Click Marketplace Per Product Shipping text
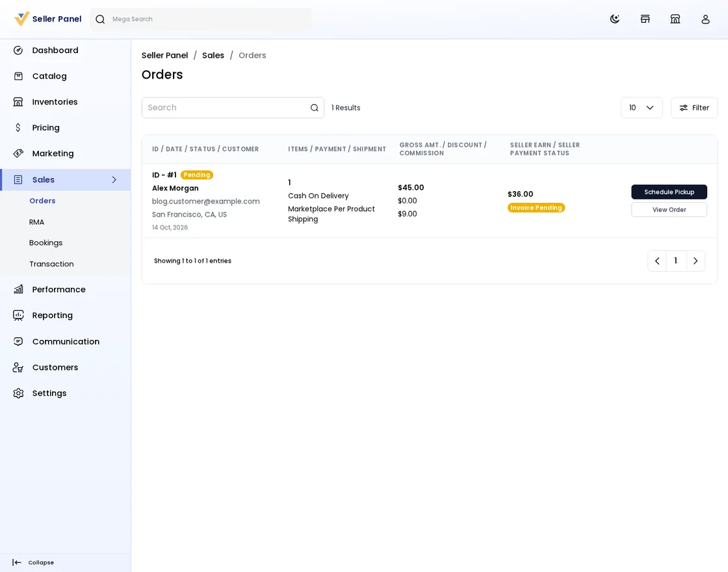Screen dimensions: 728x572 tap(331, 214)
